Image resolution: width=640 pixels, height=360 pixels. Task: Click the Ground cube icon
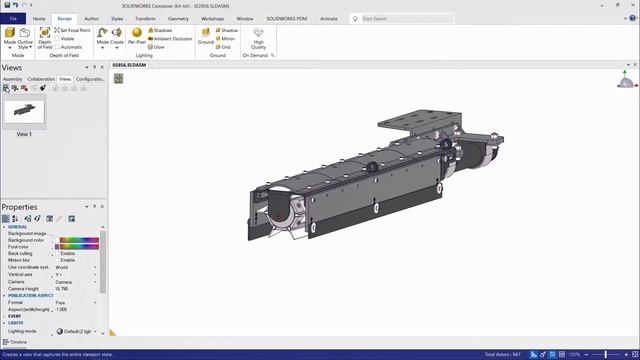206,32
